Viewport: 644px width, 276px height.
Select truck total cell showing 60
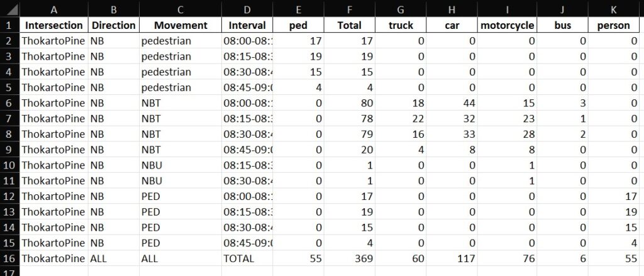(400, 258)
